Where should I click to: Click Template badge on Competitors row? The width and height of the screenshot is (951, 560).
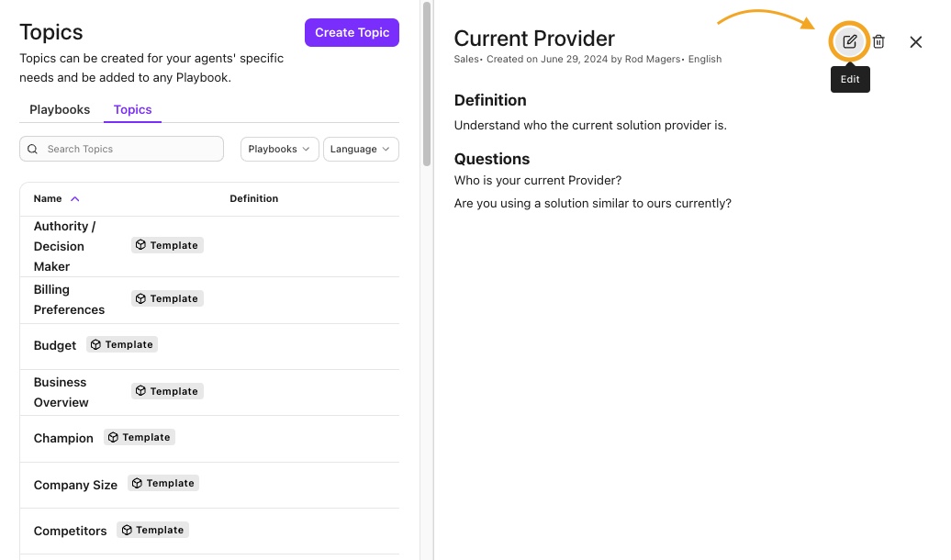152,530
